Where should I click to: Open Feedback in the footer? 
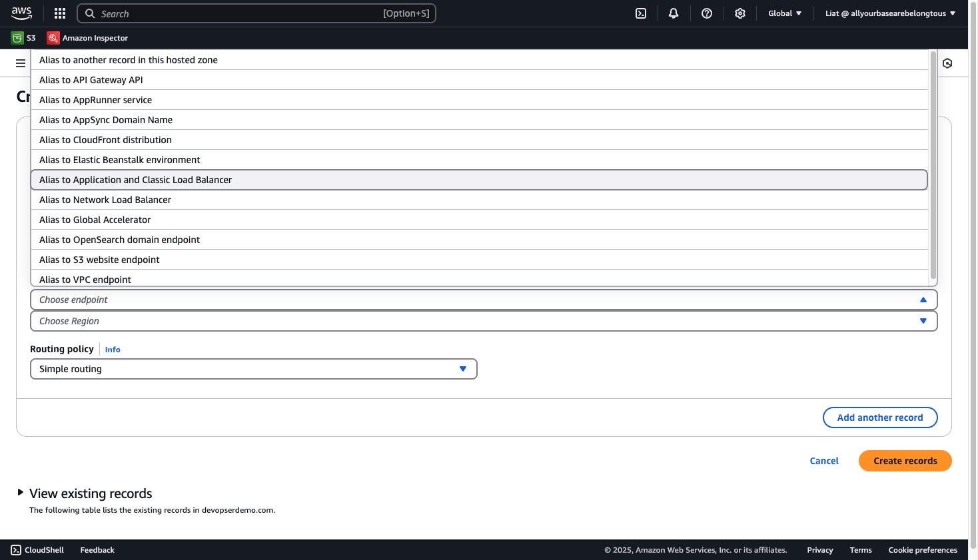97,550
